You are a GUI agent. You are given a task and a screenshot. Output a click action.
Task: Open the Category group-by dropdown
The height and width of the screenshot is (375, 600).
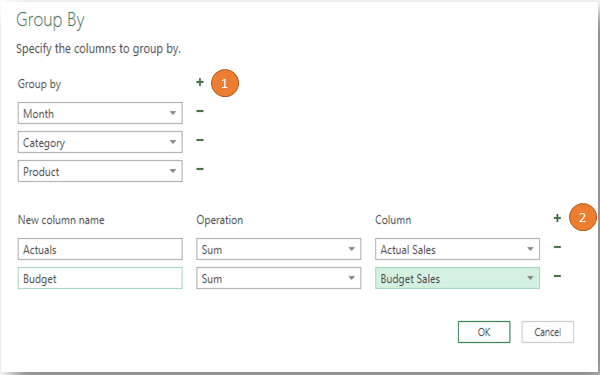(100, 142)
